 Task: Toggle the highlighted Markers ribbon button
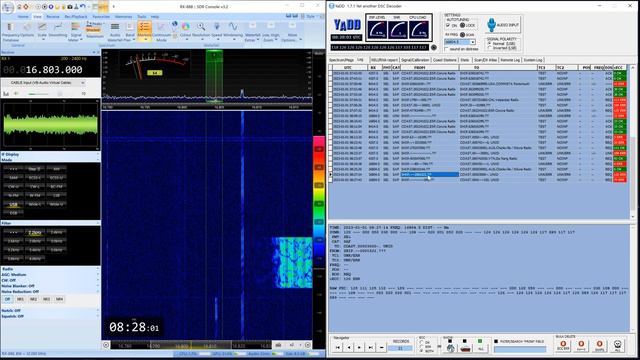pos(144,31)
